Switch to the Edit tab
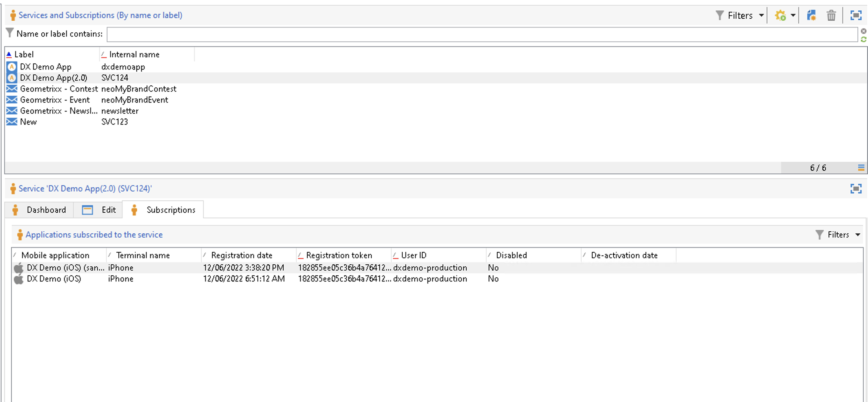 click(x=98, y=210)
